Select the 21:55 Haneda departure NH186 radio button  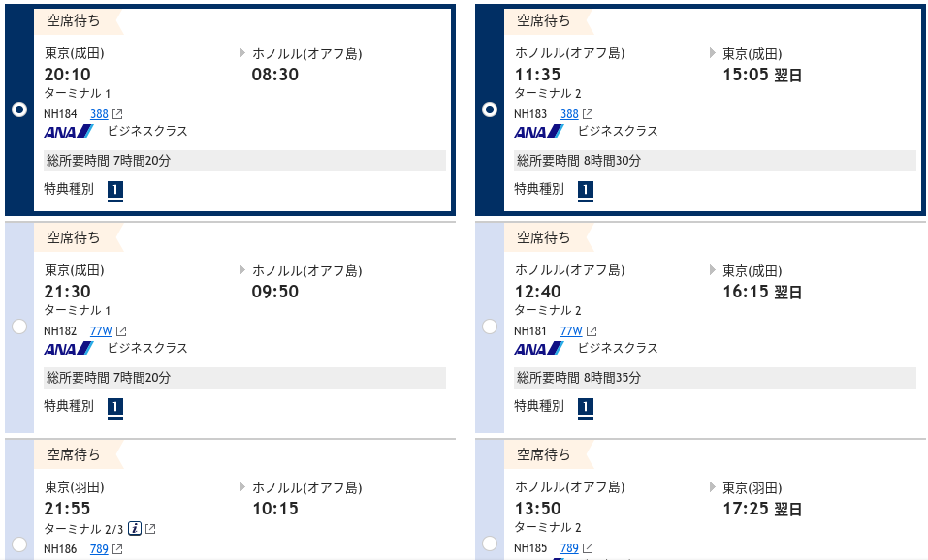tap(19, 544)
